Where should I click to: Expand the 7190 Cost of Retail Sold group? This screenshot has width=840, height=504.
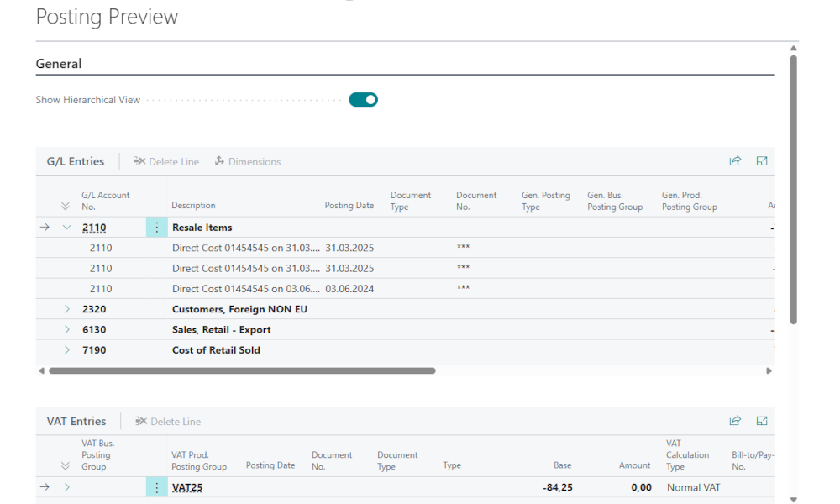[x=66, y=349]
